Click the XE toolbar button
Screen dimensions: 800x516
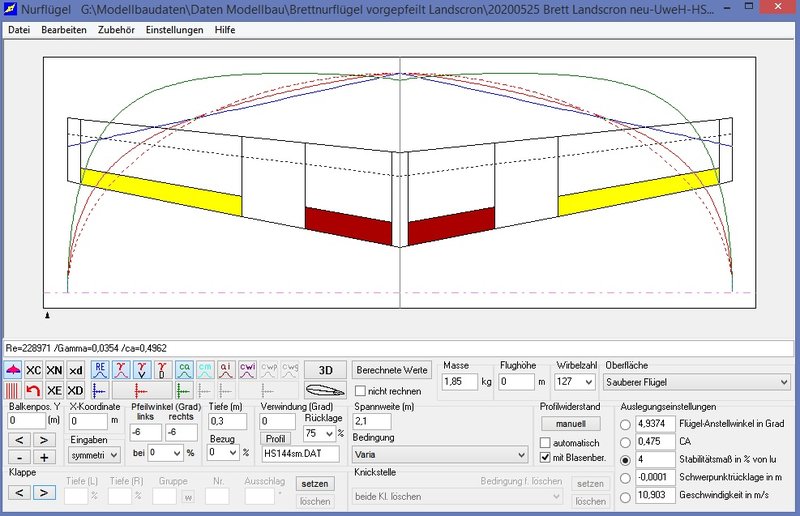(55, 390)
